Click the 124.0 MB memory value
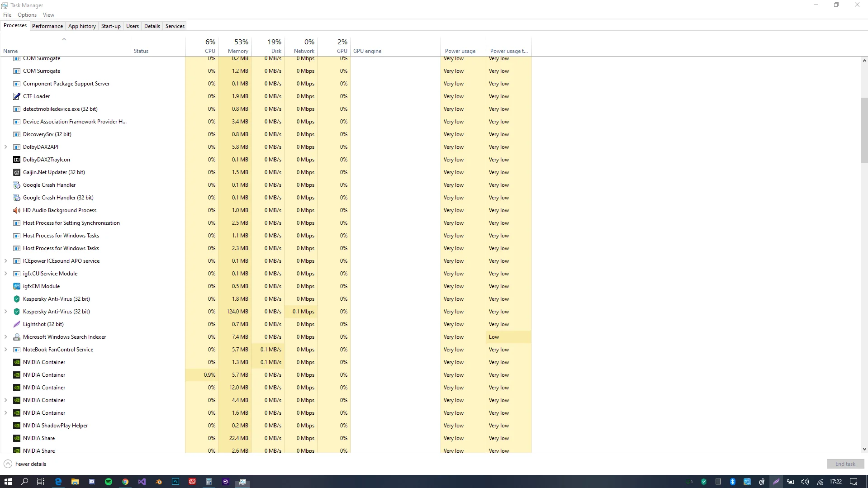This screenshot has height=488, width=868. tap(237, 312)
